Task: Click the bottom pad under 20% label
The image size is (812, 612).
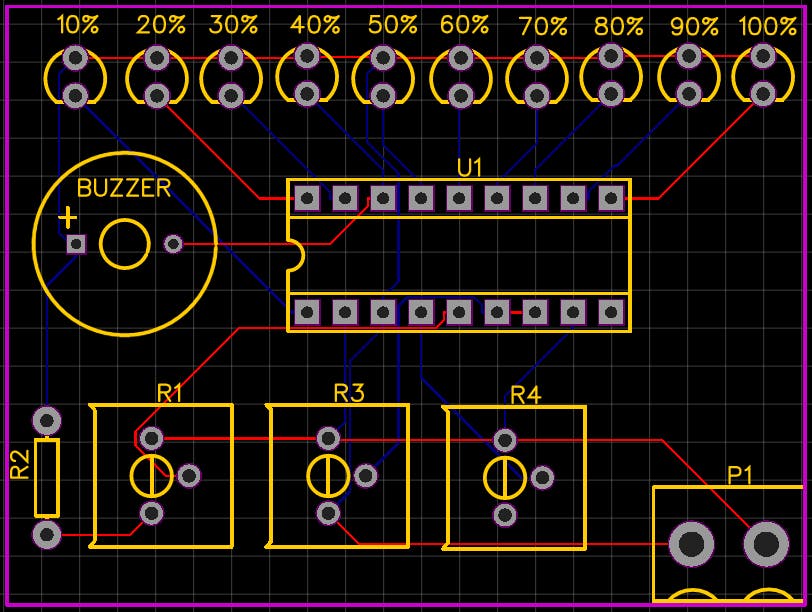Action: pyautogui.click(x=158, y=97)
